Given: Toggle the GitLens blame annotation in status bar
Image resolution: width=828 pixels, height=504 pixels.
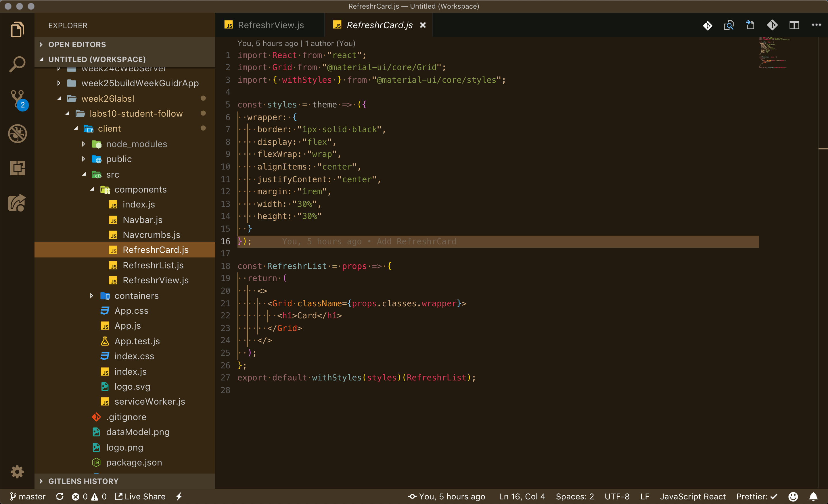Looking at the screenshot, I should pyautogui.click(x=446, y=497).
